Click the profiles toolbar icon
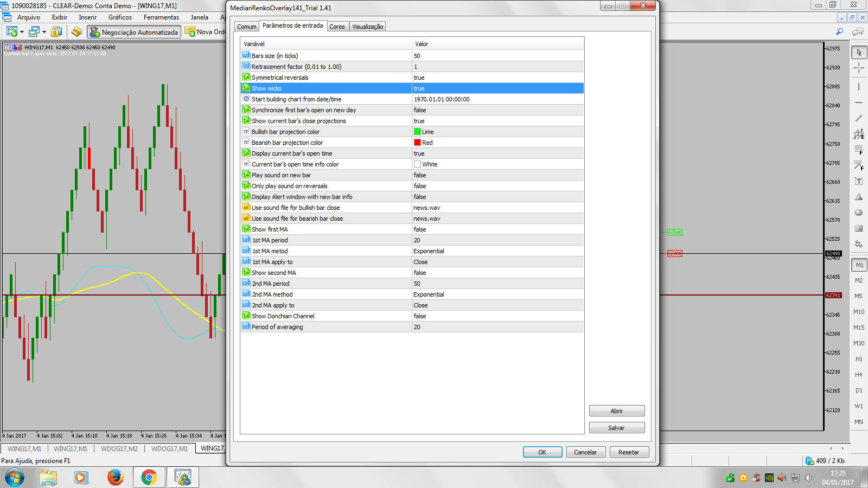The image size is (868, 488). [x=34, y=32]
